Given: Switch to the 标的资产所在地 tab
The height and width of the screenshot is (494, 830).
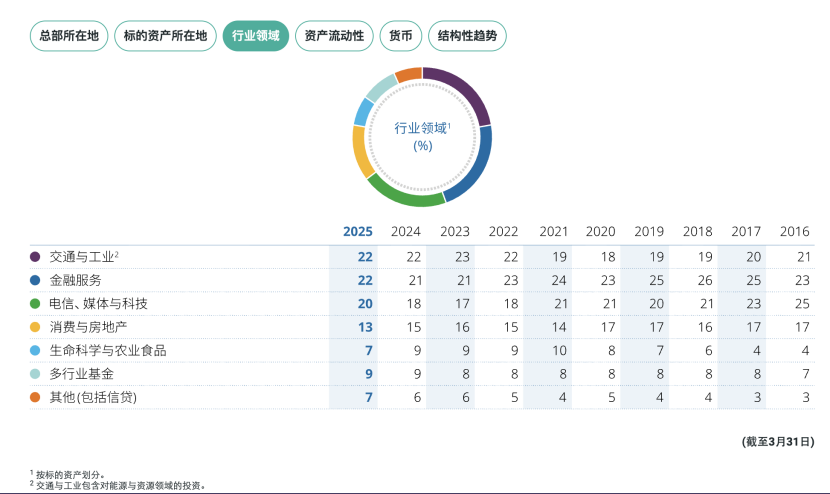Looking at the screenshot, I should (x=166, y=36).
